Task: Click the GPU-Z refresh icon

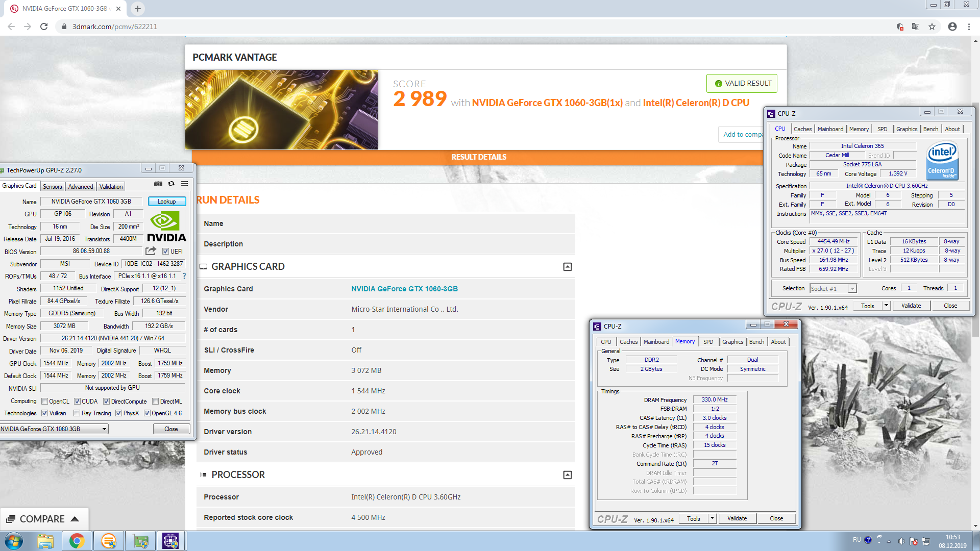Action: 171,184
